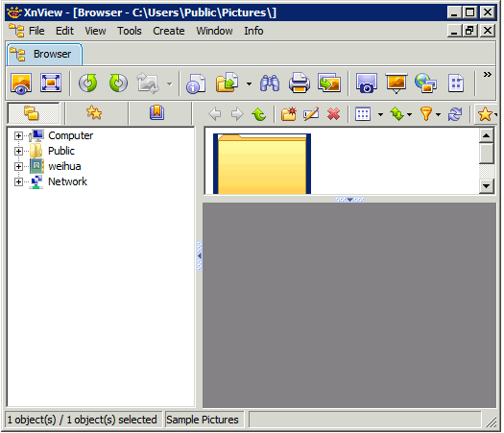The height and width of the screenshot is (433, 504).
Task: Select the Browser tab
Action: [44, 55]
